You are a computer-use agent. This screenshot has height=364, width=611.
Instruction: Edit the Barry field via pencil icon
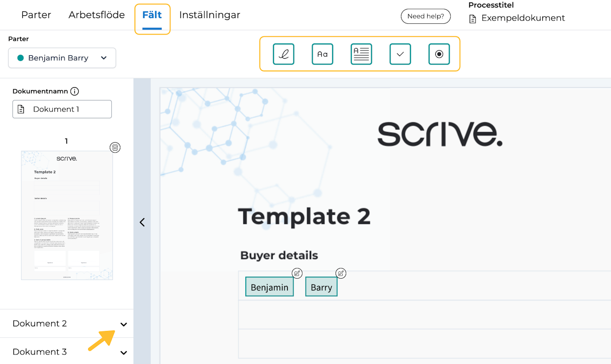tap(340, 273)
